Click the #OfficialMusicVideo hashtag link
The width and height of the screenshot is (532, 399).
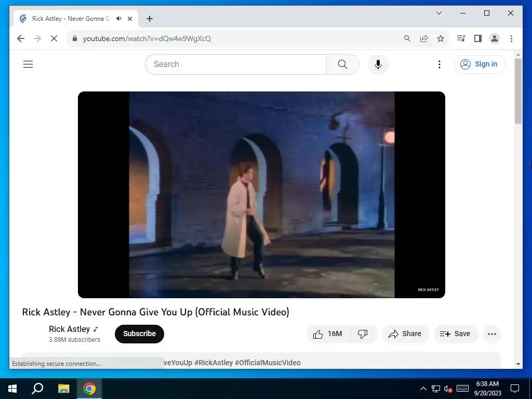268,363
